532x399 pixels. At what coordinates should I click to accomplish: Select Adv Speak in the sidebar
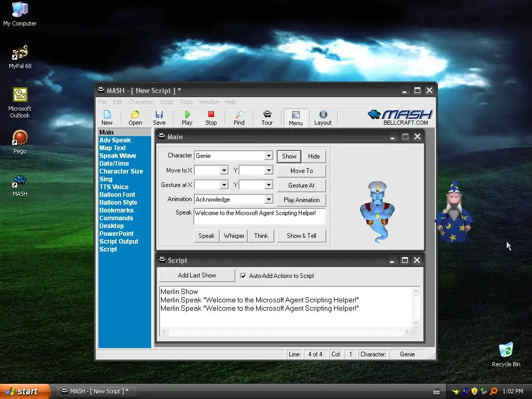pyautogui.click(x=115, y=140)
